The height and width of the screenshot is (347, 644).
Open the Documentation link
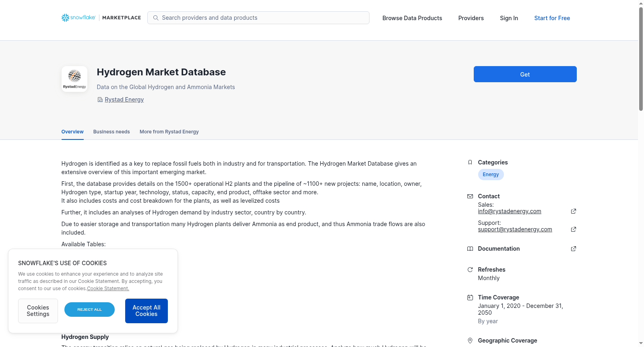[499, 249]
